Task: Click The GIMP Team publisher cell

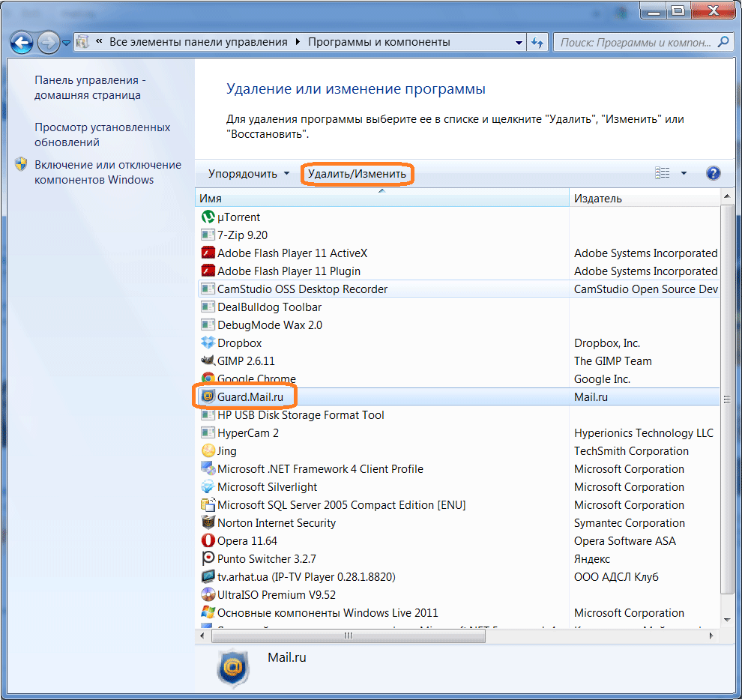Action: [x=613, y=360]
